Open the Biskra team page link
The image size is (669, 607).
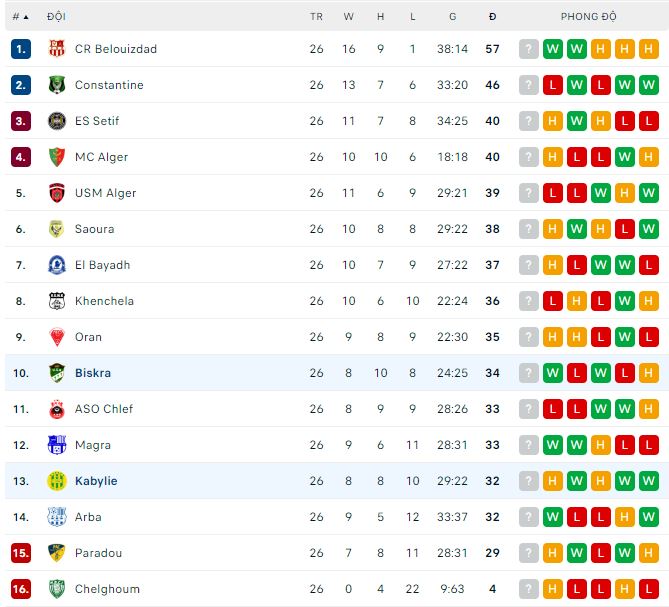tap(93, 373)
